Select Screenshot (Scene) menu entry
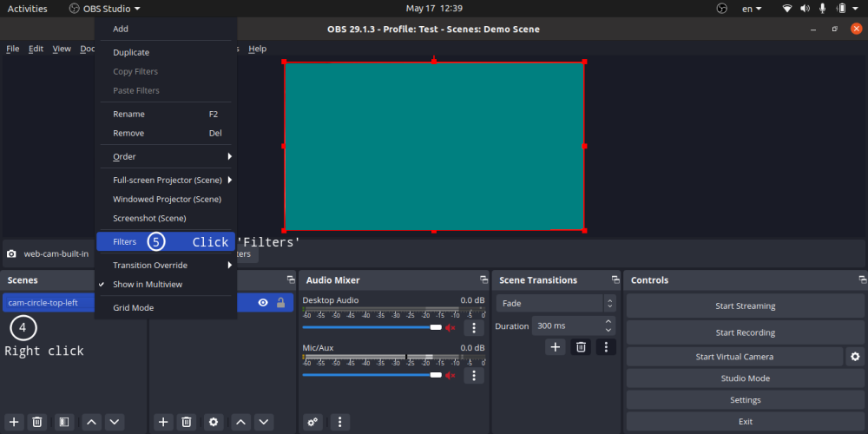This screenshot has height=434, width=868. click(166, 218)
